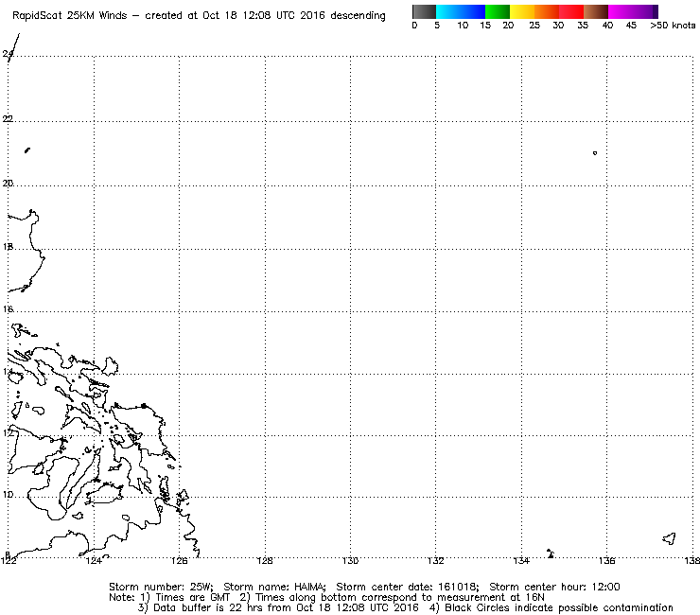700x615 pixels.
Task: Click the gray 0-5 knots color swatch
Action: point(424,11)
